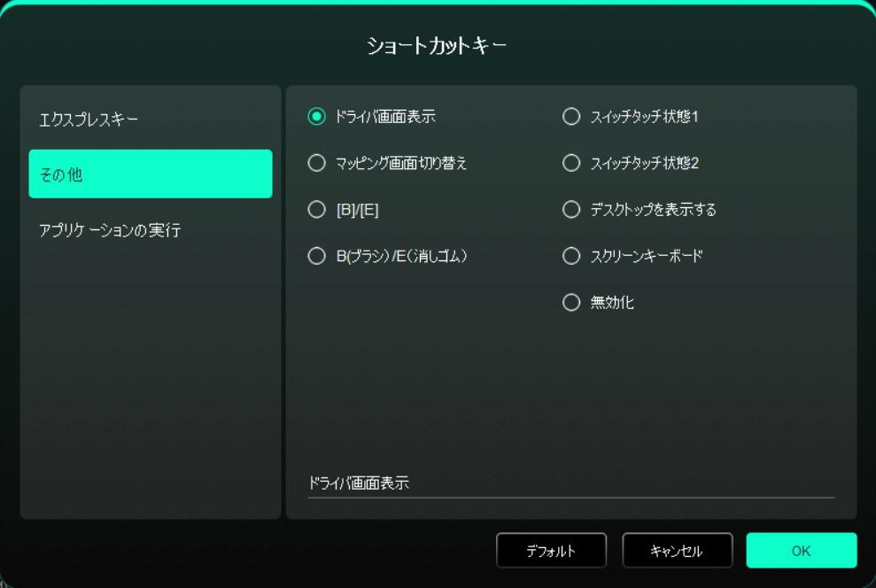
Task: Confirm with the OK button
Action: pos(801,550)
